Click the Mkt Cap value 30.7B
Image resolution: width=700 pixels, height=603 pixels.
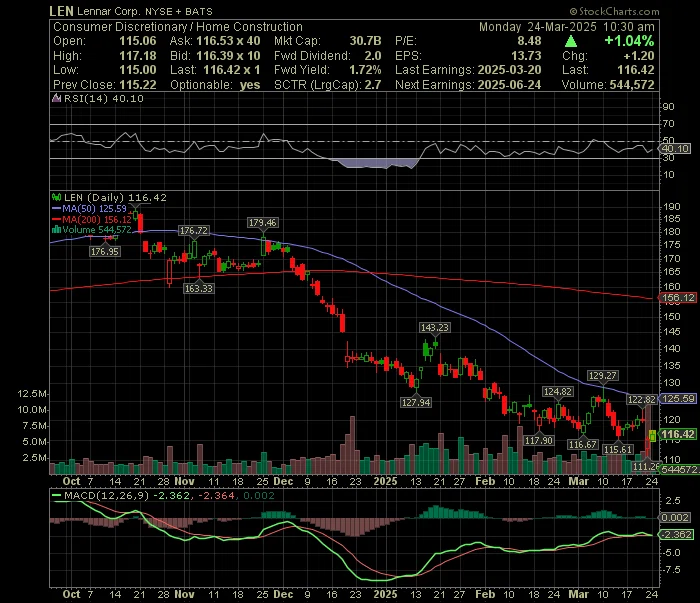click(365, 41)
